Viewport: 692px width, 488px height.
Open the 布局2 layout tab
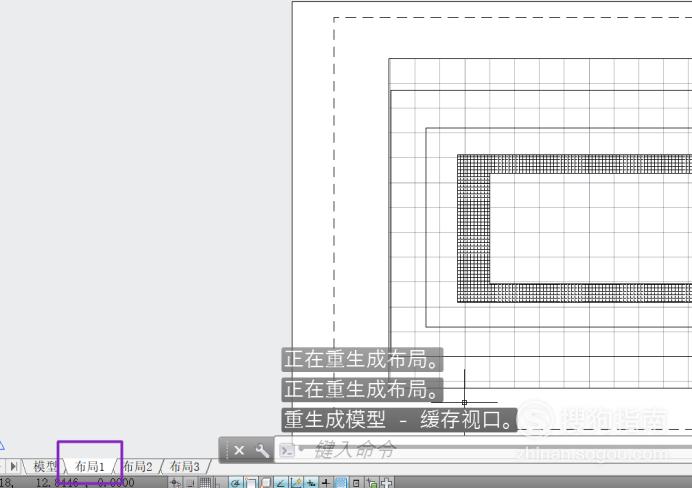click(x=138, y=466)
